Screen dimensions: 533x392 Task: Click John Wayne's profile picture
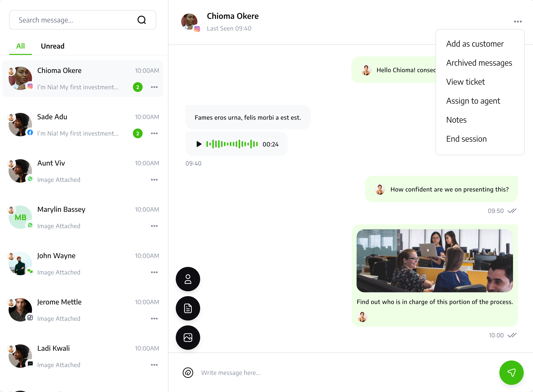tap(20, 263)
